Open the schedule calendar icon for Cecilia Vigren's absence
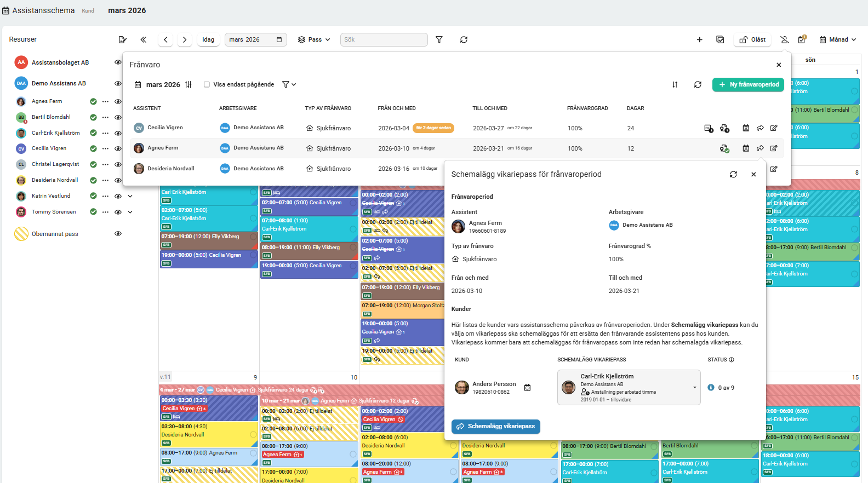This screenshot has height=483, width=868. pos(746,128)
